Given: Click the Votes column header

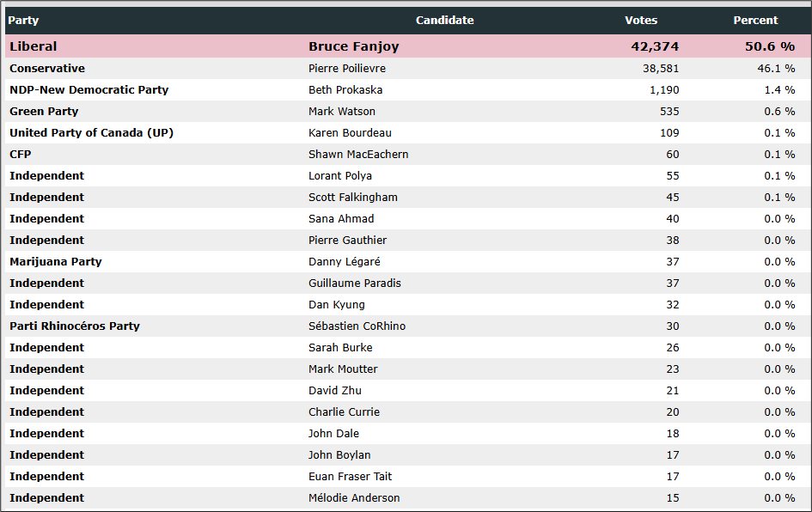Looking at the screenshot, I should tap(641, 21).
